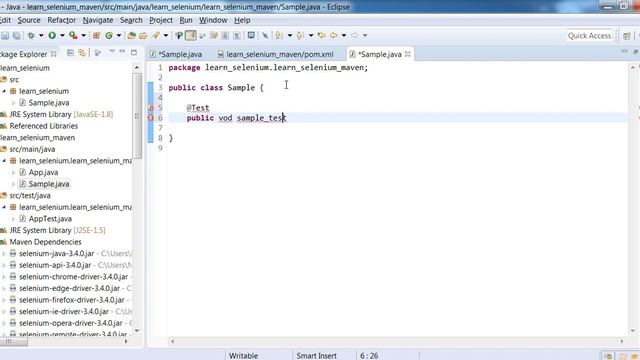Toggle the breadcrumb icon before Mark Occurrences
640x360 pixels.
coord(179,36)
